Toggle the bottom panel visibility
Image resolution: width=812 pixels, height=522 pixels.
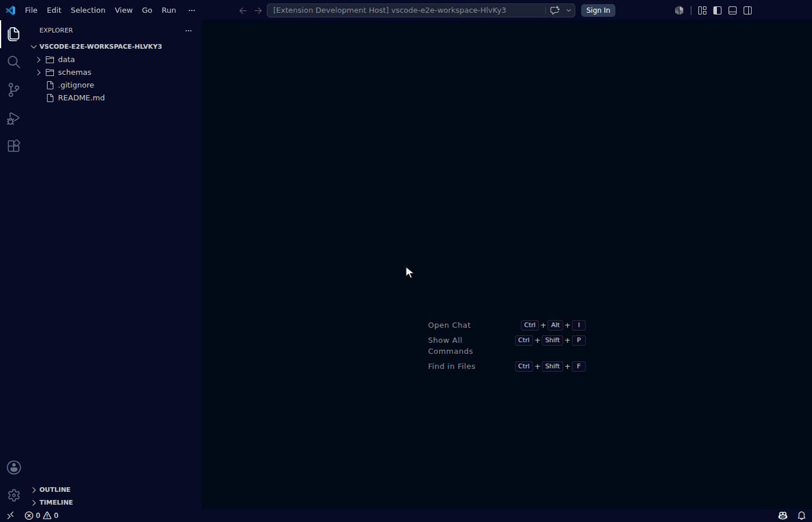(x=733, y=10)
